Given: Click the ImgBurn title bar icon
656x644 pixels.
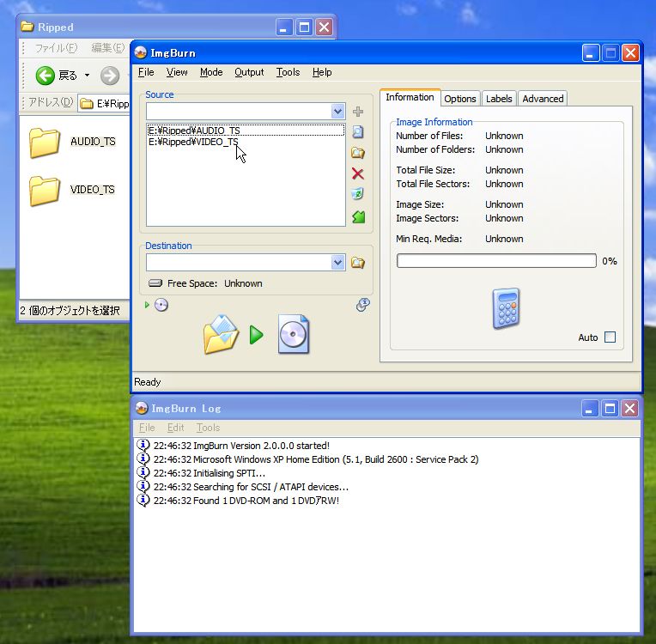Looking at the screenshot, I should click(141, 52).
